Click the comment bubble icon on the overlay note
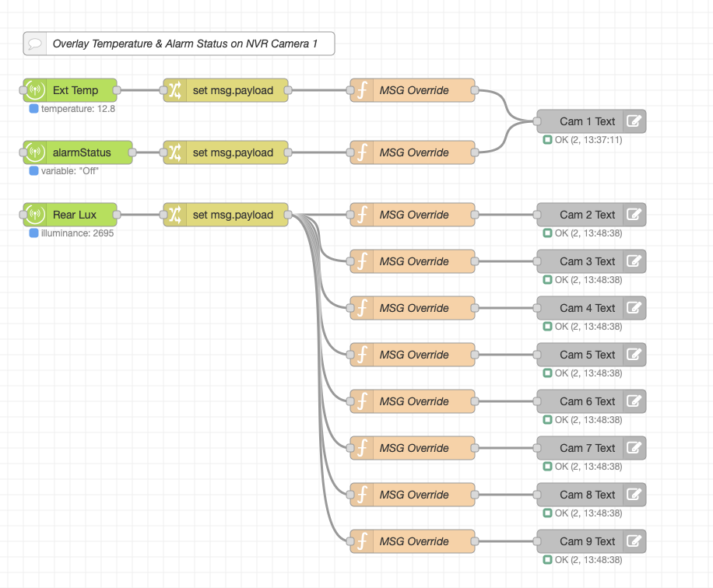Image resolution: width=713 pixels, height=588 pixels. pyautogui.click(x=35, y=44)
